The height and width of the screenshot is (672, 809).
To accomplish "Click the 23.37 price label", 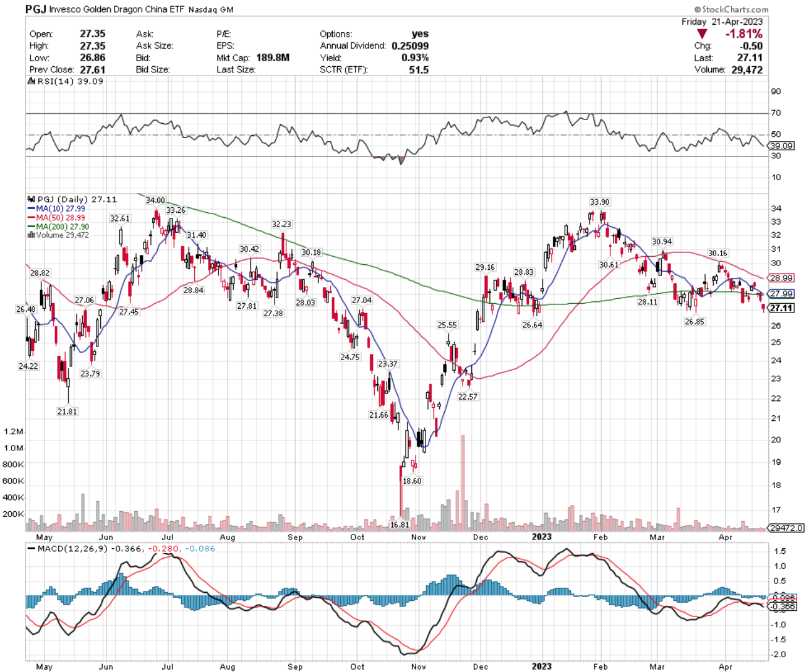I will tap(388, 364).
